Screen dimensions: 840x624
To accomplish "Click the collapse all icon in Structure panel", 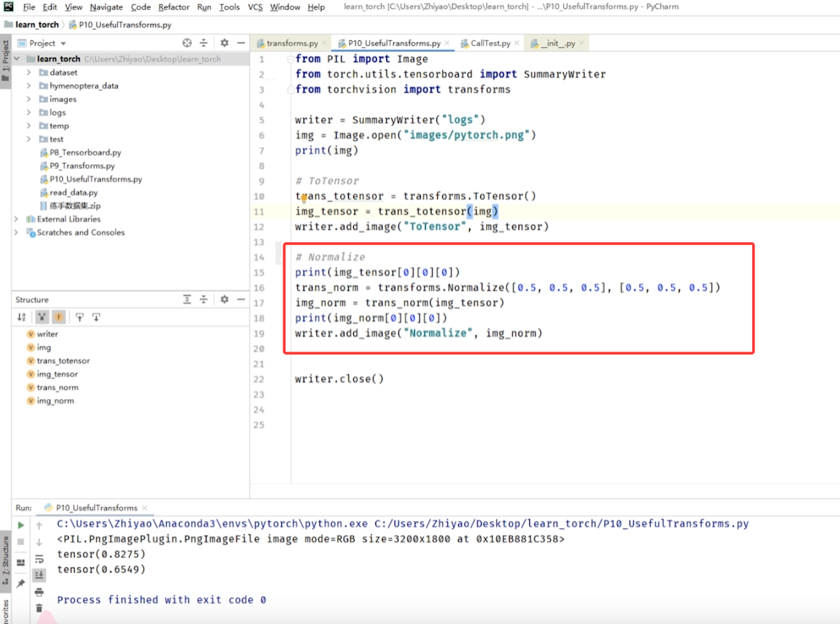I will point(204,299).
